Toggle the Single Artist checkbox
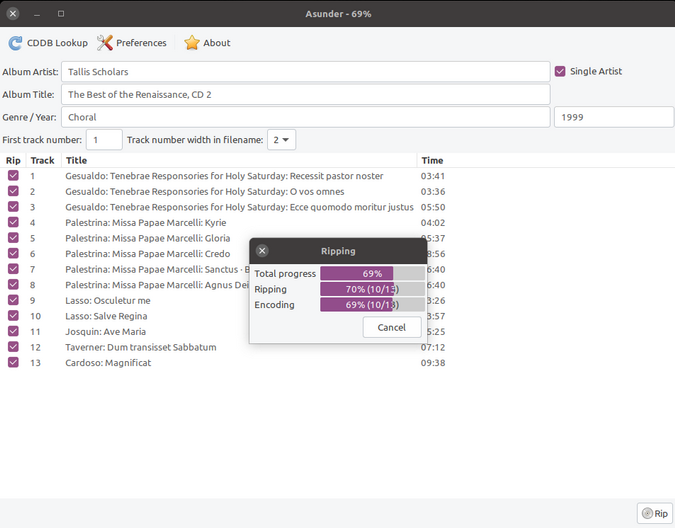The width and height of the screenshot is (675, 528). pyautogui.click(x=560, y=71)
